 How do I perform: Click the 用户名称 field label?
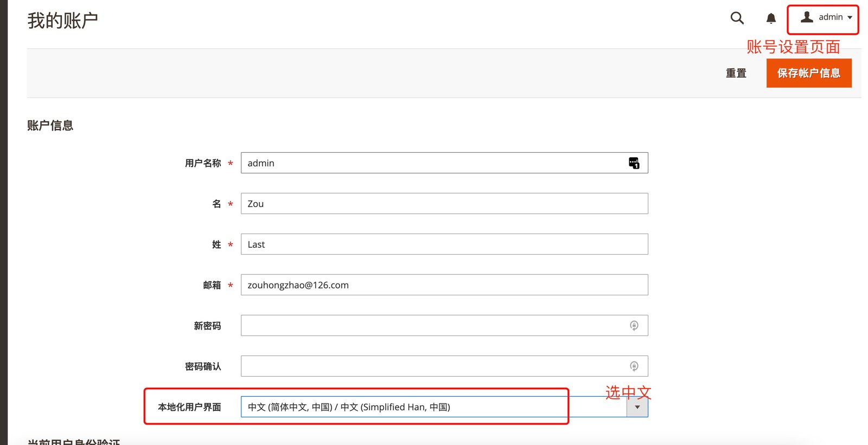[203, 163]
